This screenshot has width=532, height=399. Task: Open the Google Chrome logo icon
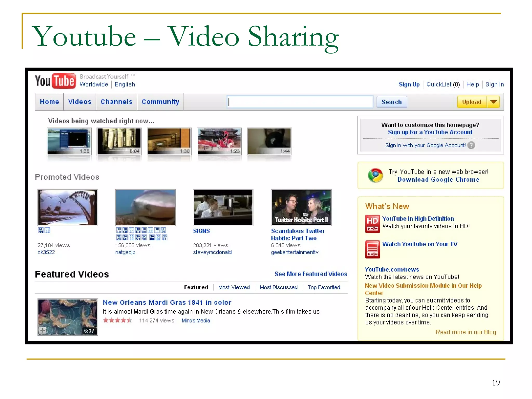(375, 175)
